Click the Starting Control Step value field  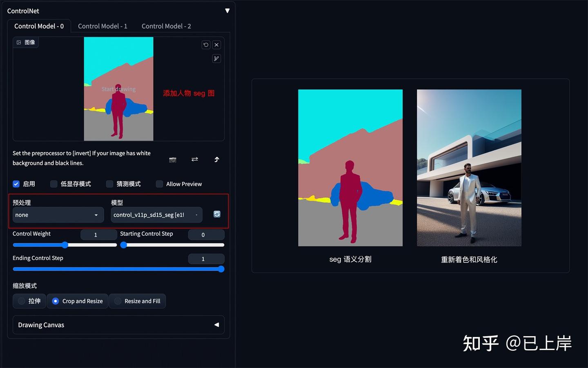(206, 235)
